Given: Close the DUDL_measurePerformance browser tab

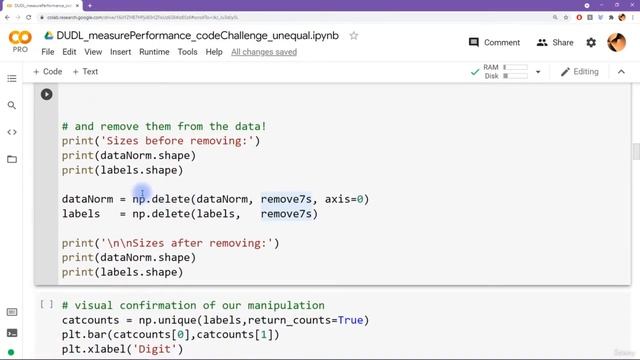Looking at the screenshot, I should click(x=77, y=6).
